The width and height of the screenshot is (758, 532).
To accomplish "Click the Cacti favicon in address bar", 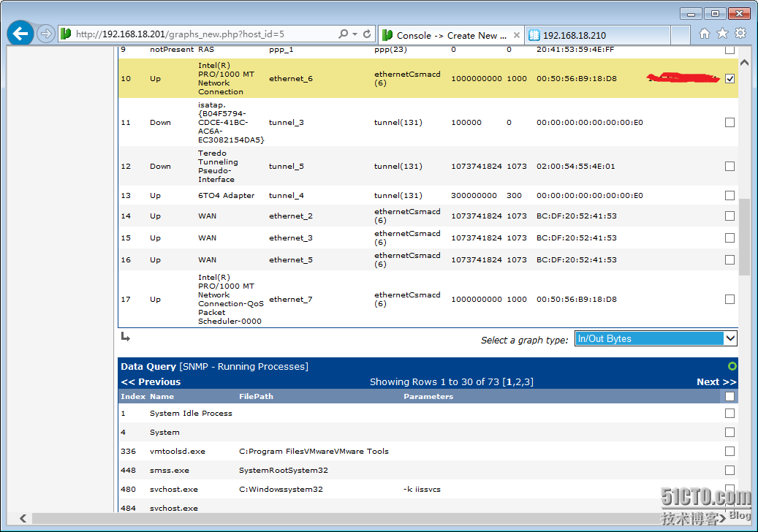I will (66, 34).
